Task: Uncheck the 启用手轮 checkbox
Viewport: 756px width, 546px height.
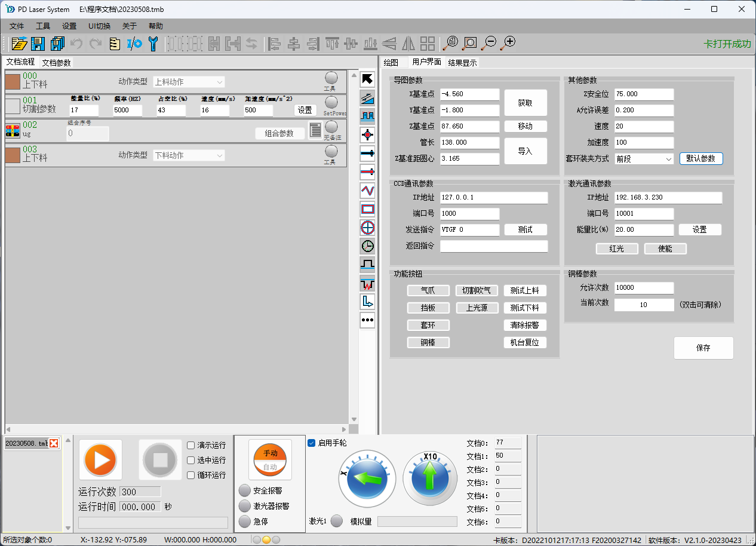Action: point(312,443)
